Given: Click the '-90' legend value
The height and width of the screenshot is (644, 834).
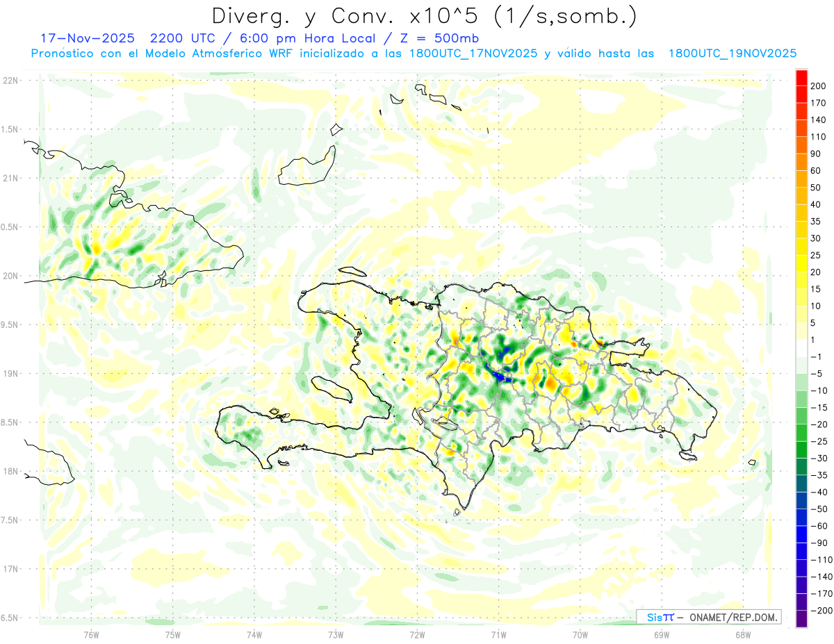Looking at the screenshot, I should (819, 543).
